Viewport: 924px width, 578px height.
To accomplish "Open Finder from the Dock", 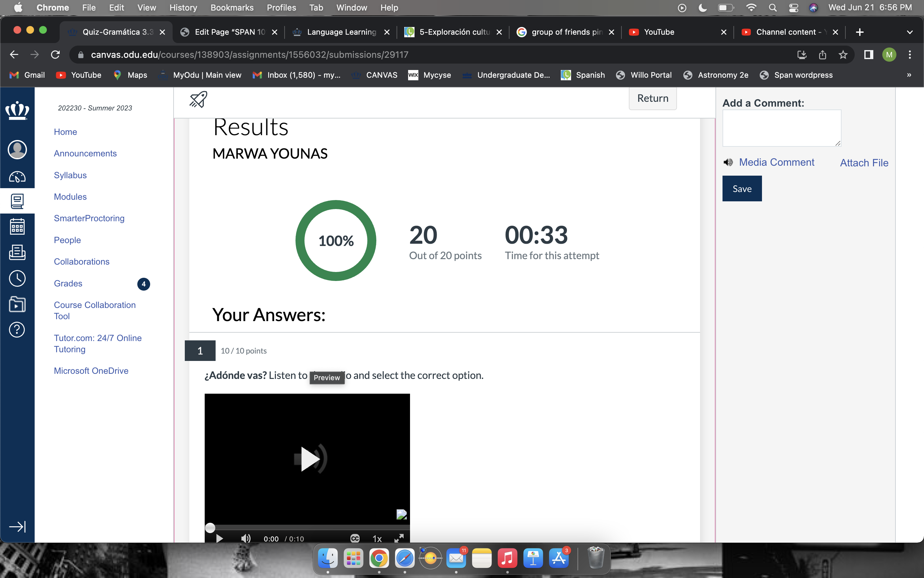I will point(328,558).
